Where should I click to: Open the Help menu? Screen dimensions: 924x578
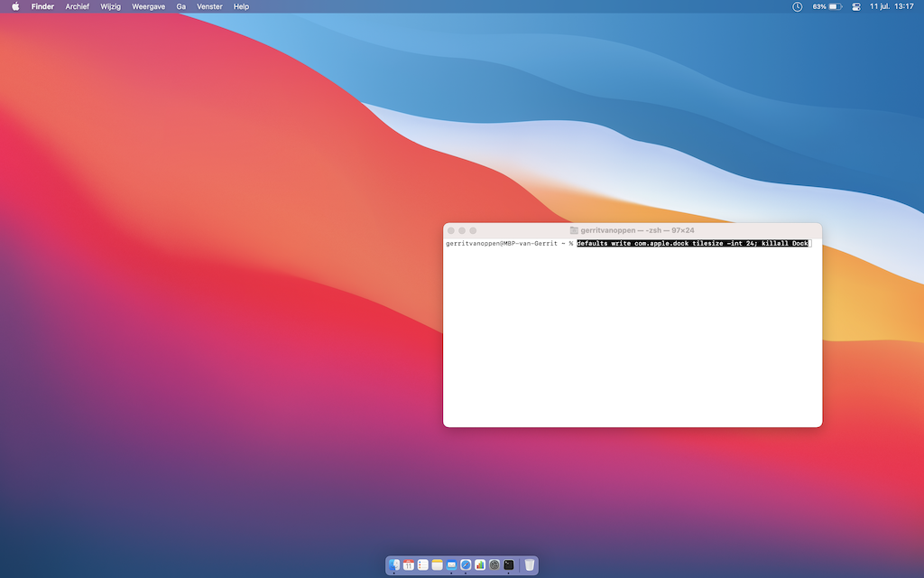[x=241, y=6]
